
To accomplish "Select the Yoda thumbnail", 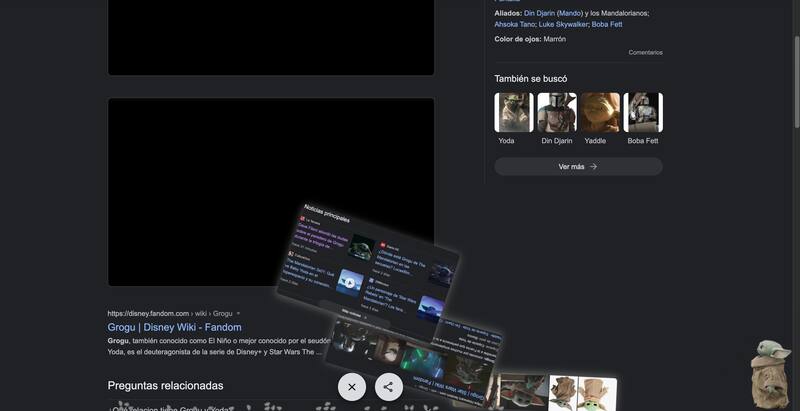I will [513, 113].
